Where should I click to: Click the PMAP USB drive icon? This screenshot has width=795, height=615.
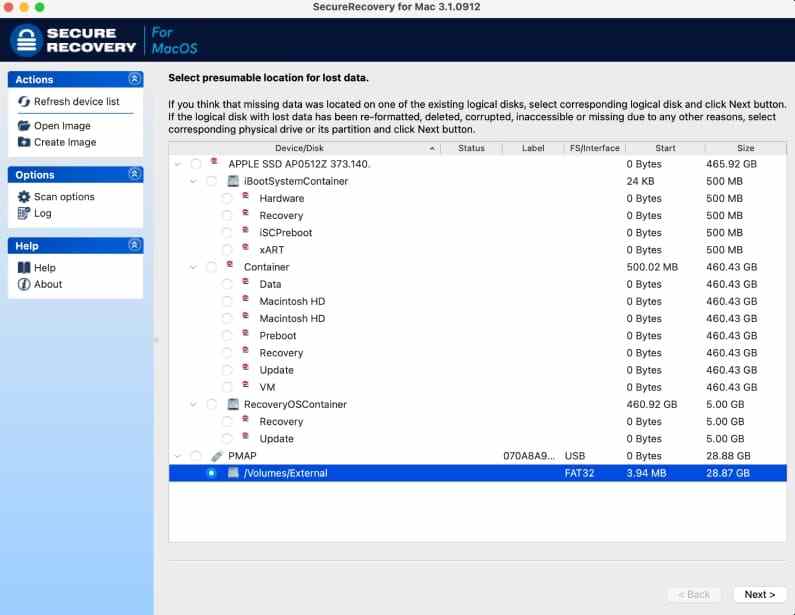(x=216, y=456)
